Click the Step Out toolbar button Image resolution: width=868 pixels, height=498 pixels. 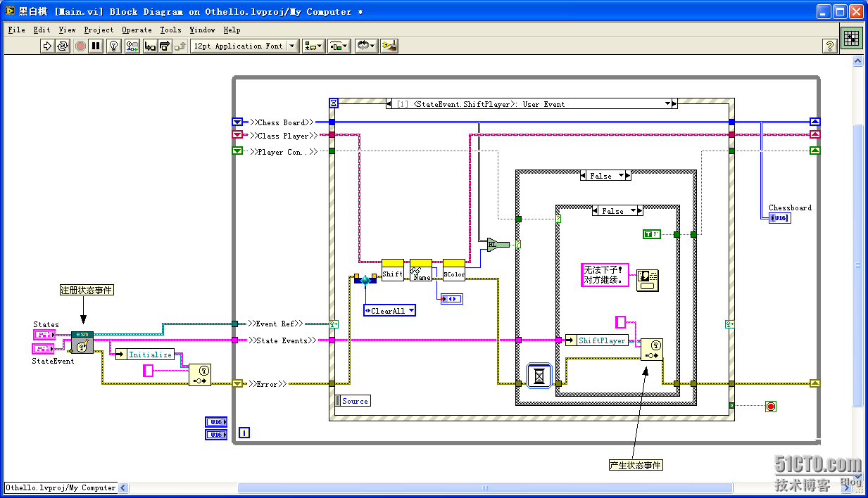[x=180, y=46]
